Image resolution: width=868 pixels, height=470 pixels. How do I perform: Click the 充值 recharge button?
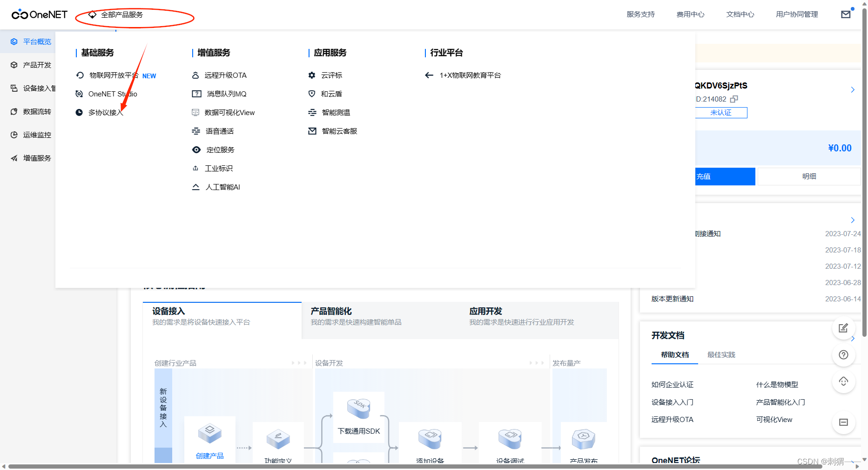(725, 177)
